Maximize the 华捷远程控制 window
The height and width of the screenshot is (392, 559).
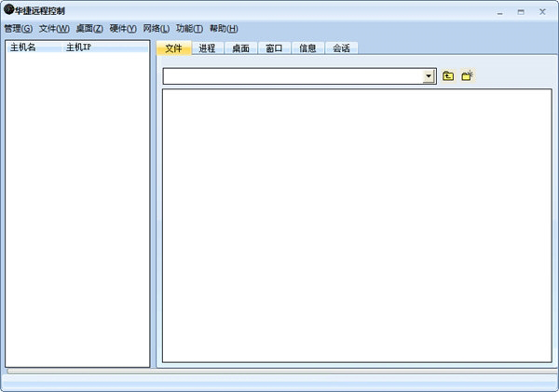click(521, 12)
